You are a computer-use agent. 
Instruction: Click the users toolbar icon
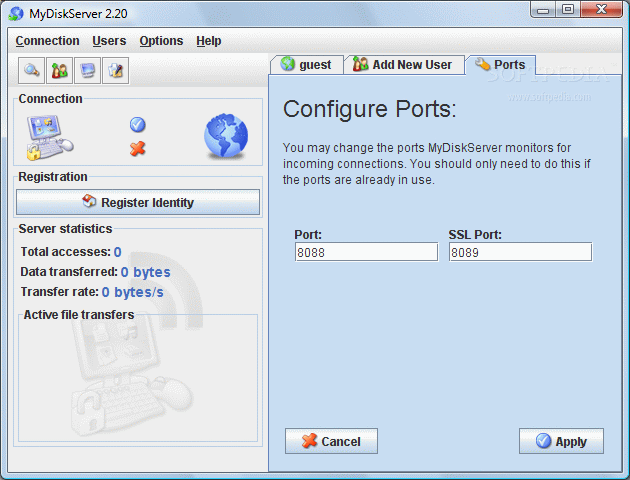(59, 71)
